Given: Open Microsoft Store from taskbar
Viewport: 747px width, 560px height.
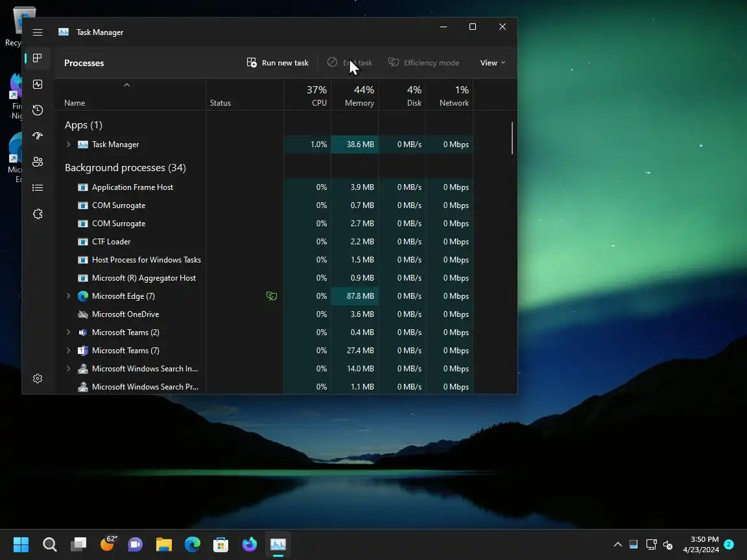Looking at the screenshot, I should click(x=220, y=544).
